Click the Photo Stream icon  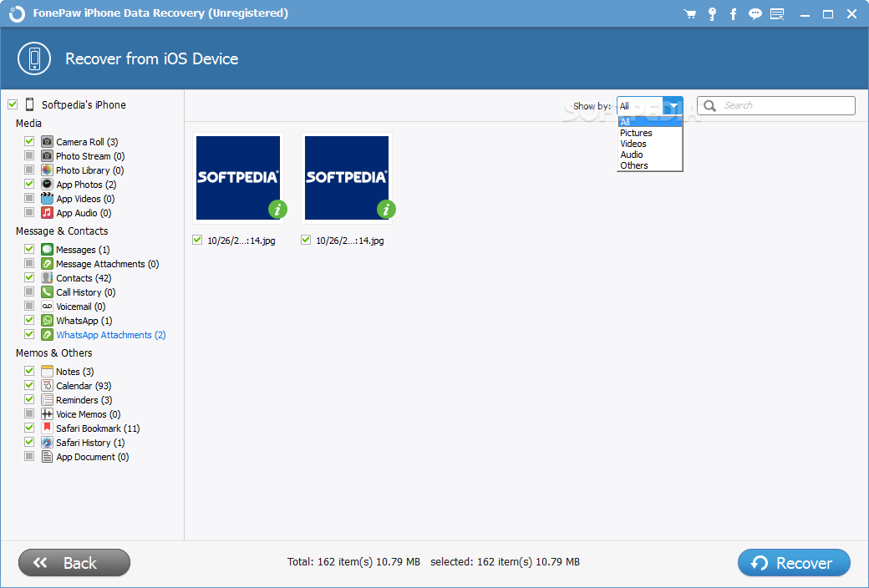click(x=47, y=155)
